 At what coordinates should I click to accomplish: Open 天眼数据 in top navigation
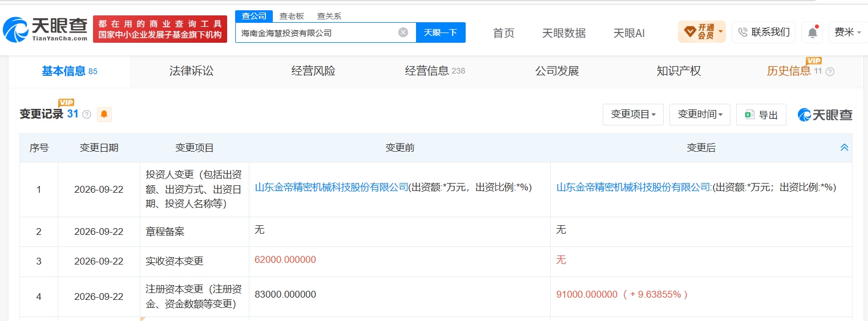tap(564, 33)
